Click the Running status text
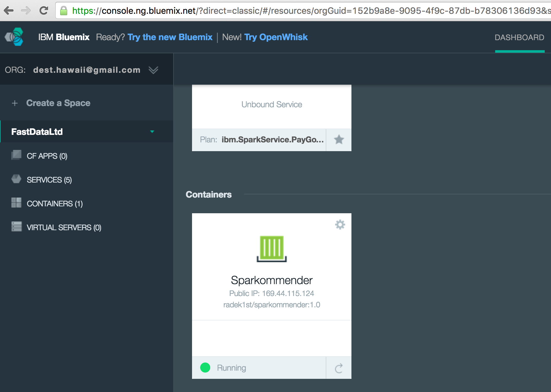This screenshot has height=392, width=551. 232,368
